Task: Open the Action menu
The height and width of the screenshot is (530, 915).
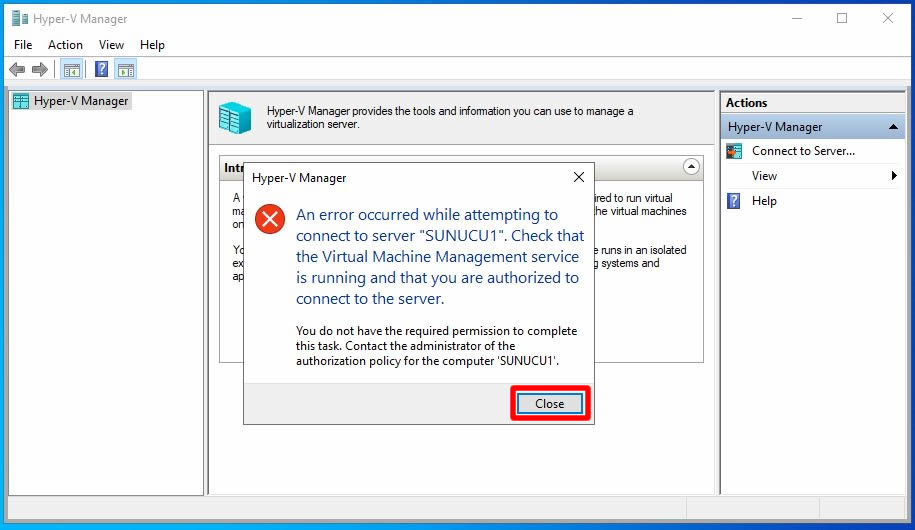Action: pos(65,45)
